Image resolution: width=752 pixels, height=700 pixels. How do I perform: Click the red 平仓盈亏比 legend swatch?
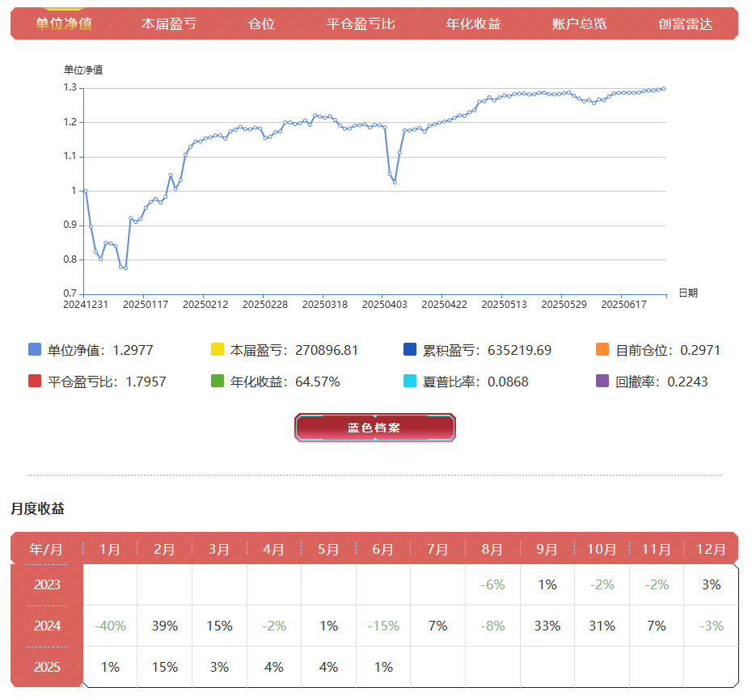tap(35, 382)
